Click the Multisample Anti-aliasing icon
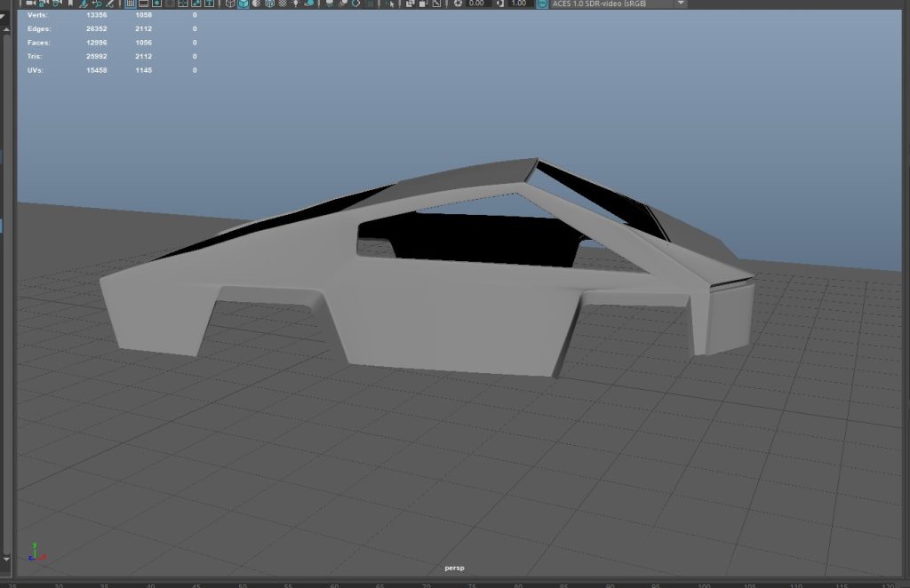 tap(355, 4)
